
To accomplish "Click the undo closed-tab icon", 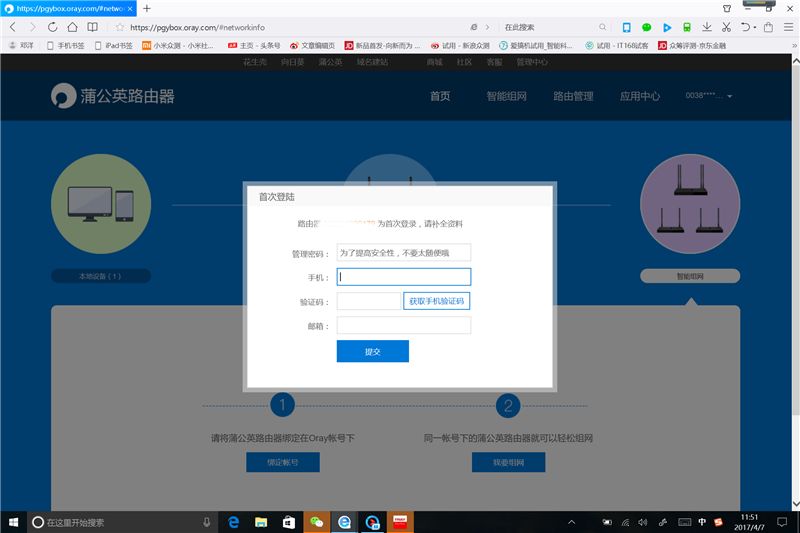I will (745, 27).
